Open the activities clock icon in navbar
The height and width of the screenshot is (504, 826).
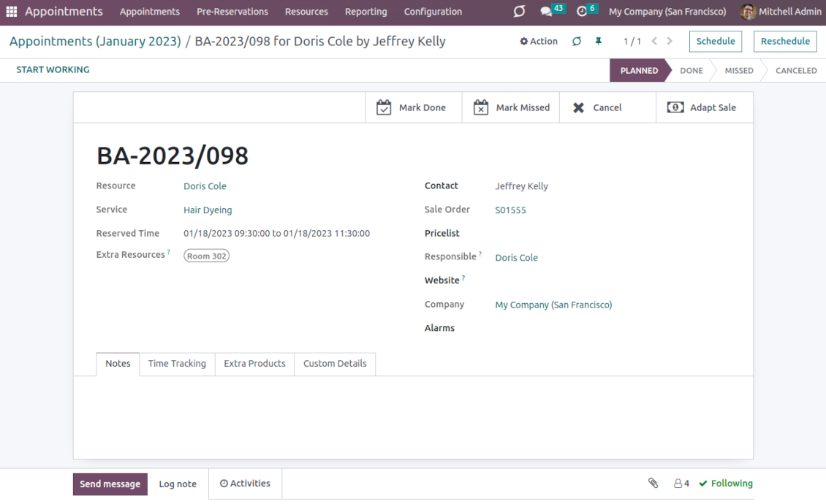(582, 12)
